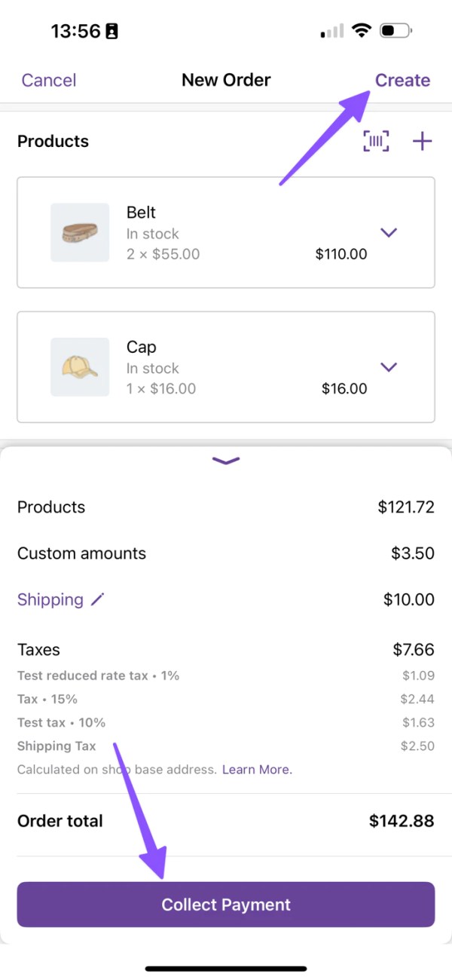Tap the Wi-Fi status bar icon

point(362,31)
